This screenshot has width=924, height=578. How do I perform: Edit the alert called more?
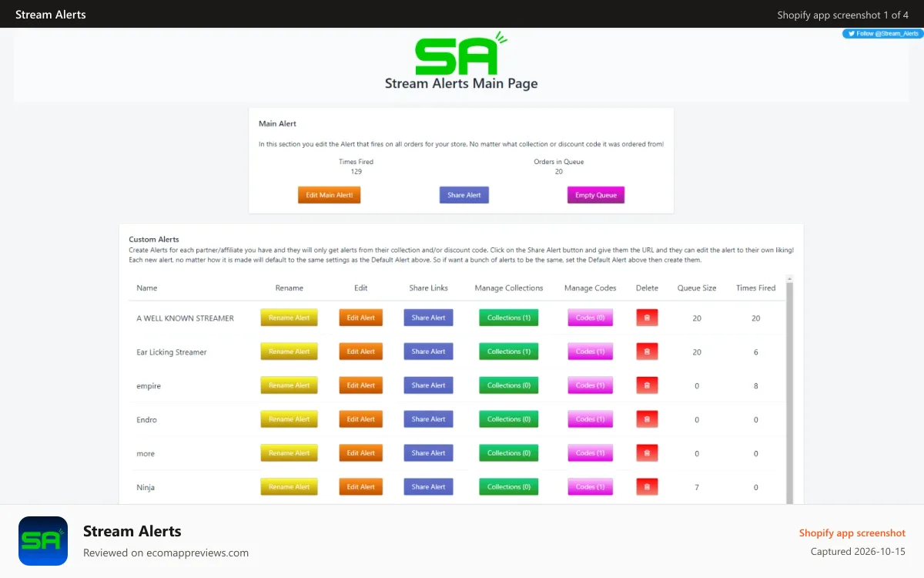pyautogui.click(x=361, y=453)
